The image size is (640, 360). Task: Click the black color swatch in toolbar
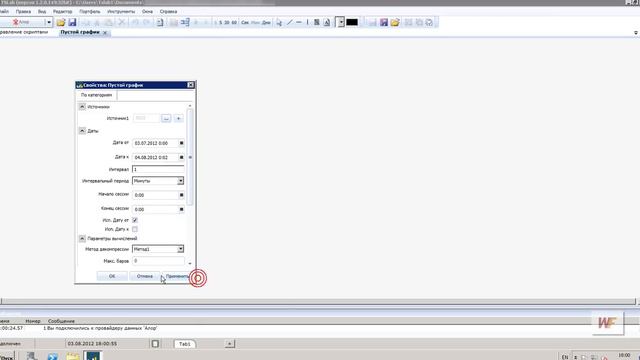[x=352, y=22]
